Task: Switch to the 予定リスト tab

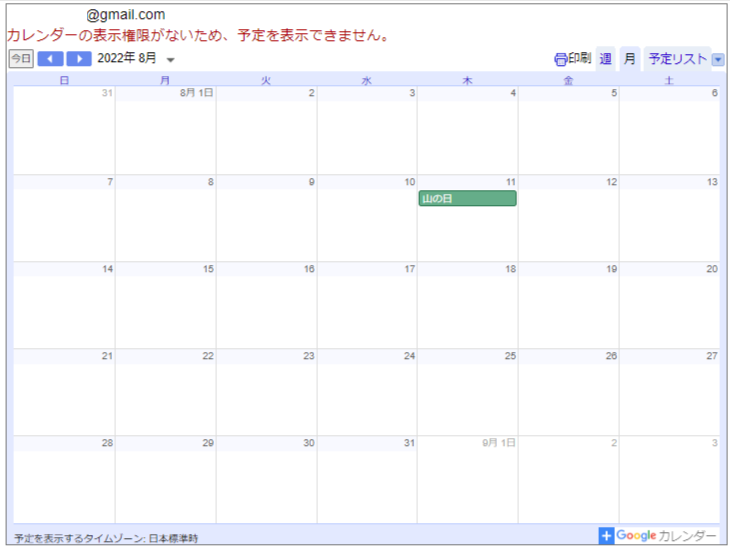Action: tap(677, 59)
